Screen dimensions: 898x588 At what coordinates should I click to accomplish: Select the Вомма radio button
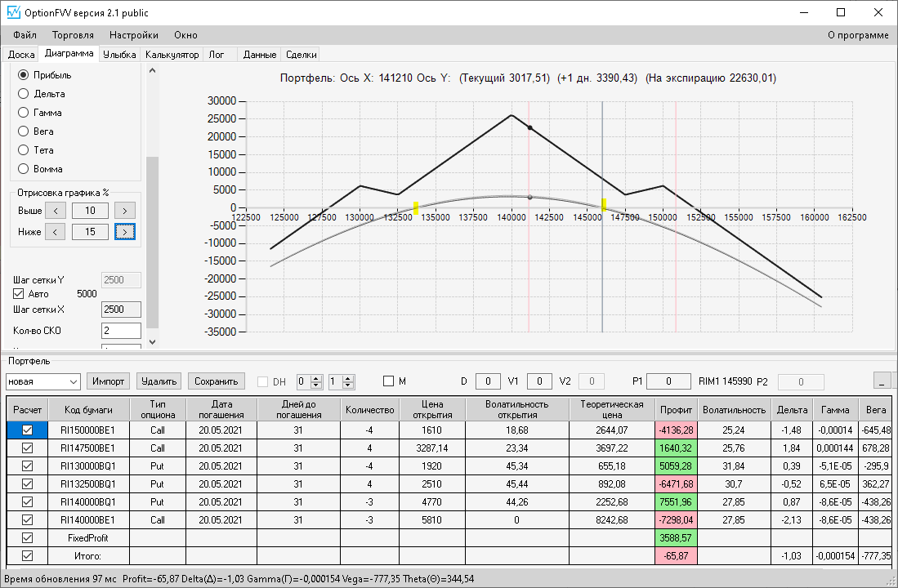pyautogui.click(x=23, y=169)
